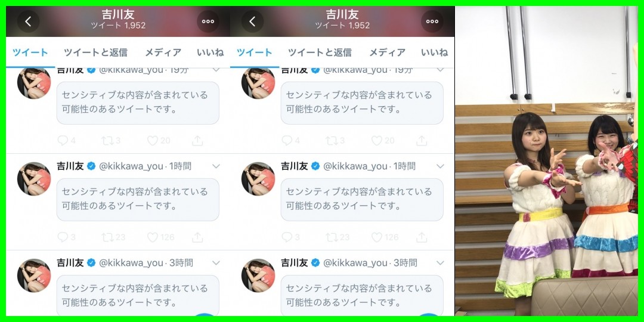Share the left 1時間 tweet via upload icon

(x=197, y=237)
